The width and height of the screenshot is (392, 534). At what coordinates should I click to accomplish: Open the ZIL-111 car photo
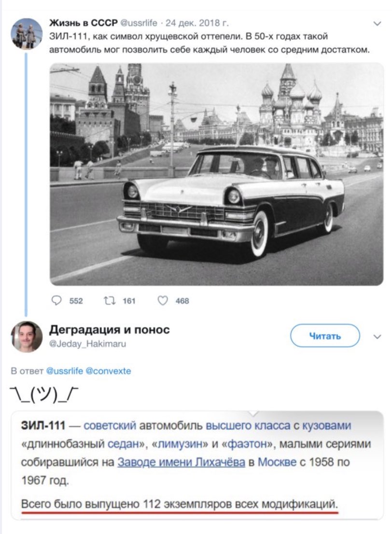(217, 174)
